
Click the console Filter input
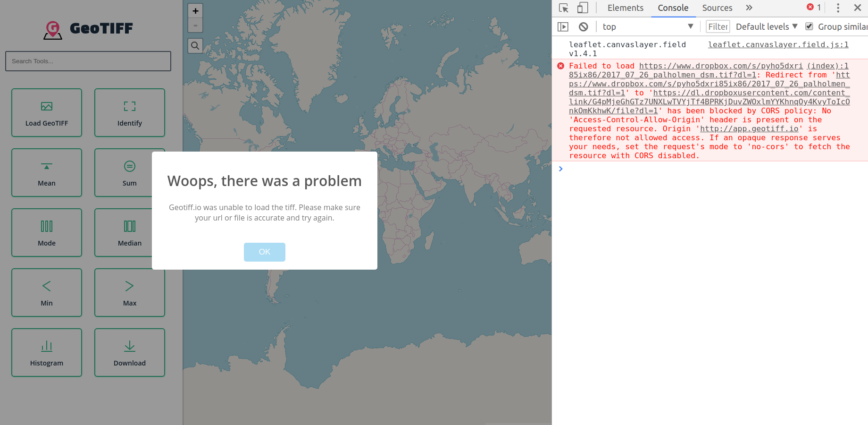tap(718, 27)
